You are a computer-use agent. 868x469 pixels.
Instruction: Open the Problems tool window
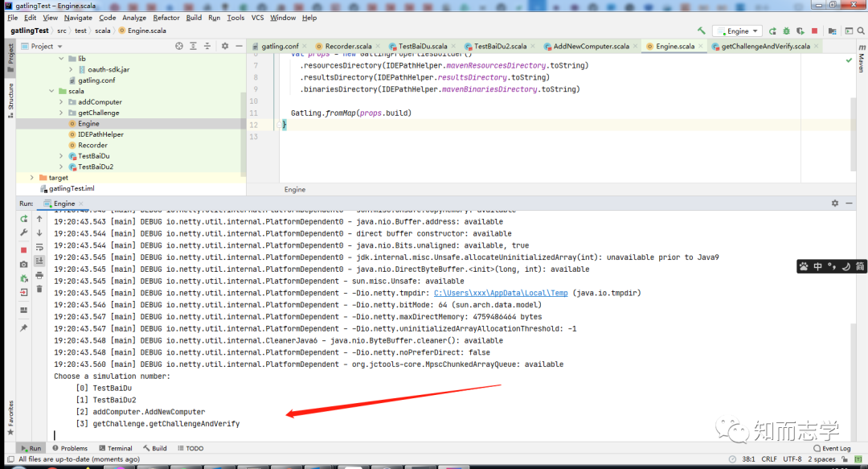pyautogui.click(x=70, y=448)
